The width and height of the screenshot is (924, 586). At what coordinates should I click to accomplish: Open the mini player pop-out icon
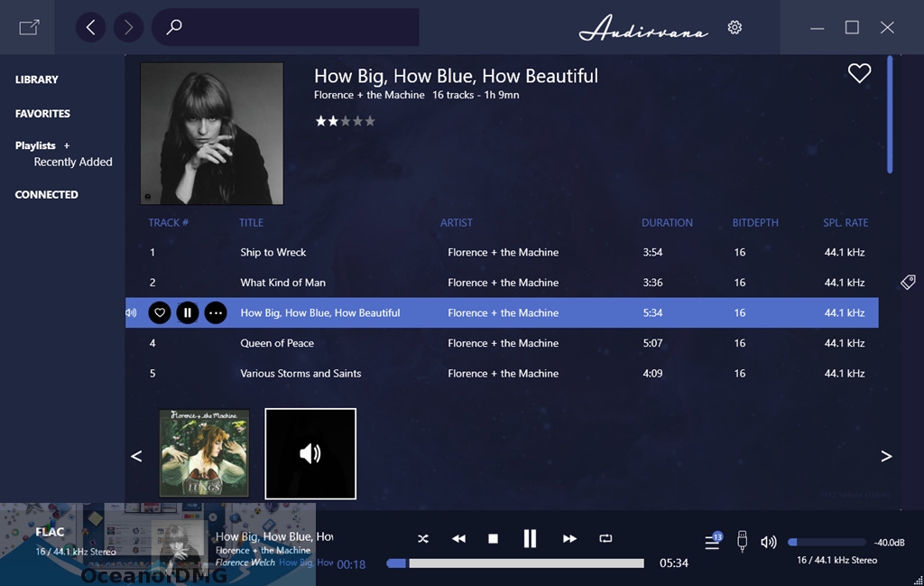point(29,27)
